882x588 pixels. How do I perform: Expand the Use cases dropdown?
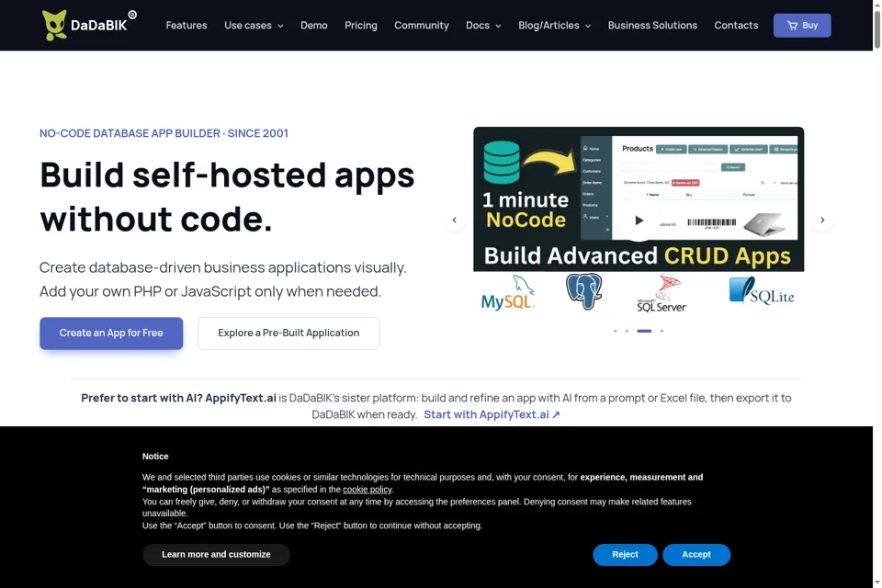(x=254, y=26)
